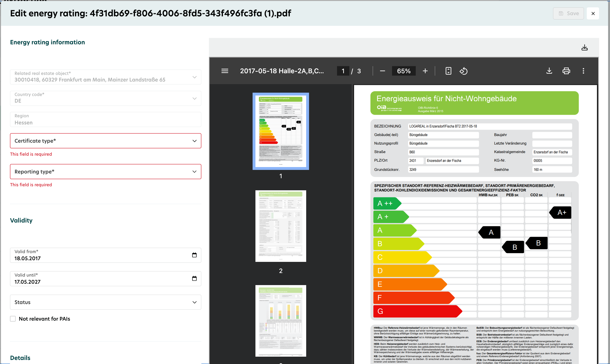Close the edit energy rating dialog

click(593, 13)
